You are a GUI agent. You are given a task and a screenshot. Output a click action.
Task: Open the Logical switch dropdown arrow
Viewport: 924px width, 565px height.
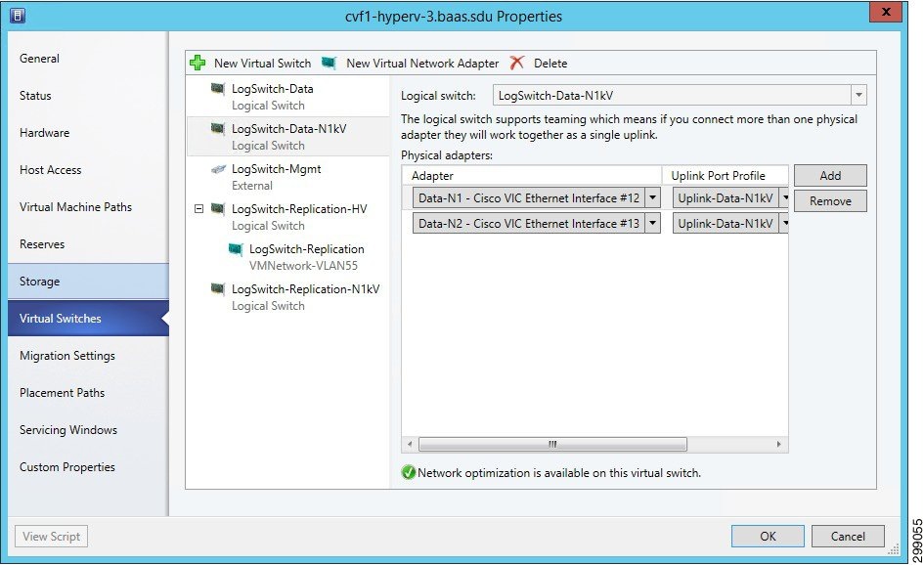[858, 95]
